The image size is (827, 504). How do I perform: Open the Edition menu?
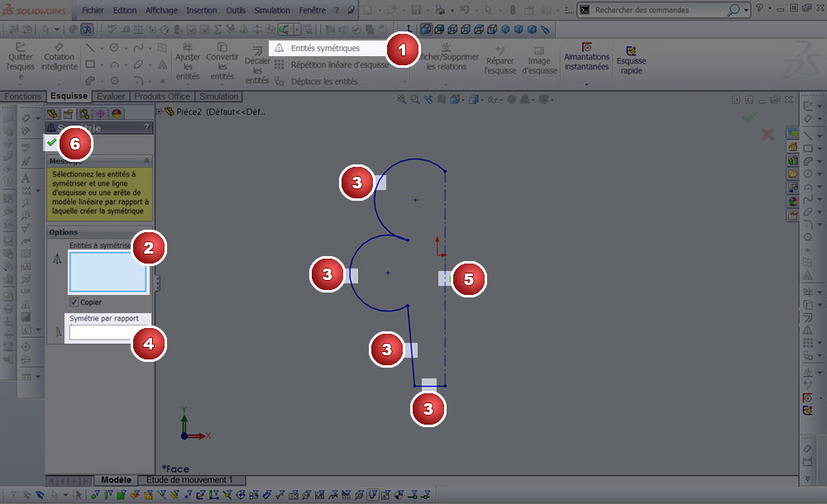125,10
